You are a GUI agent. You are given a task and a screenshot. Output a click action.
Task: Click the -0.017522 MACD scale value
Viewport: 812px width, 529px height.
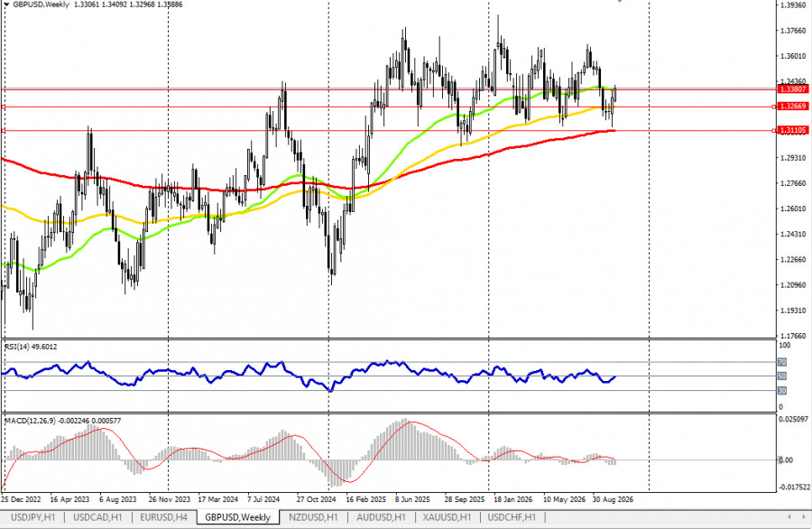(x=793, y=487)
